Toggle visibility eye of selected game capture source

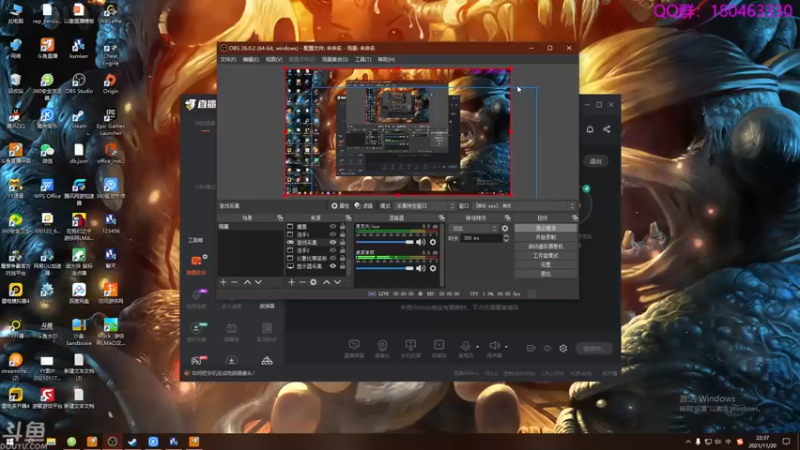coord(333,242)
